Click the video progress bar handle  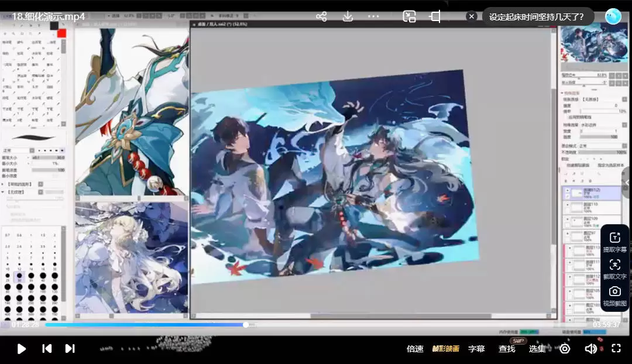point(246,325)
